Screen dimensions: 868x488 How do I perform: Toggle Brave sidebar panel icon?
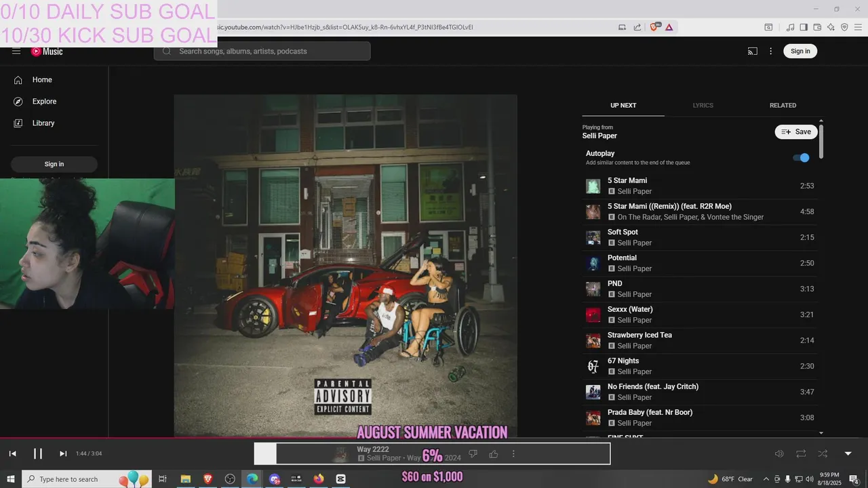(804, 27)
